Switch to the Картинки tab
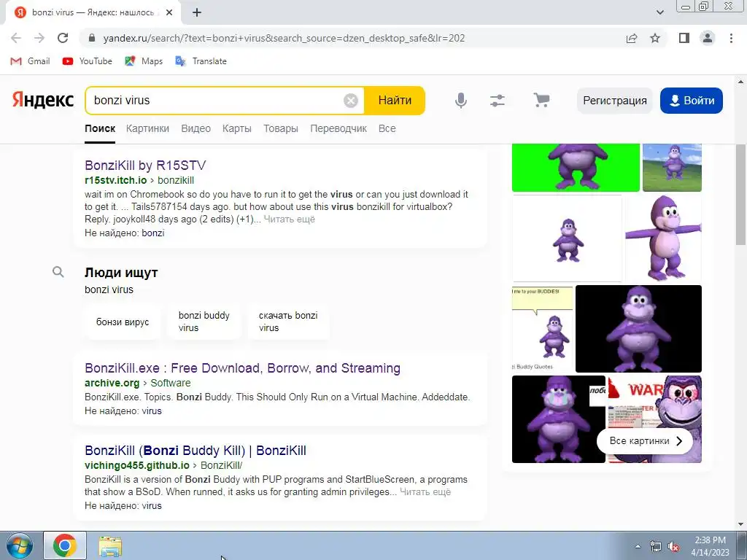747x560 pixels. [x=147, y=128]
